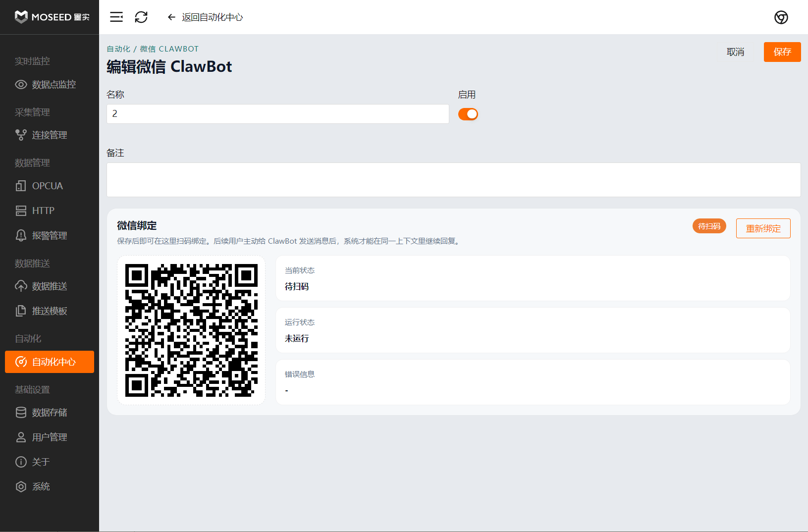808x532 pixels.
Task: Focus the 名称 input field
Action: tap(278, 114)
